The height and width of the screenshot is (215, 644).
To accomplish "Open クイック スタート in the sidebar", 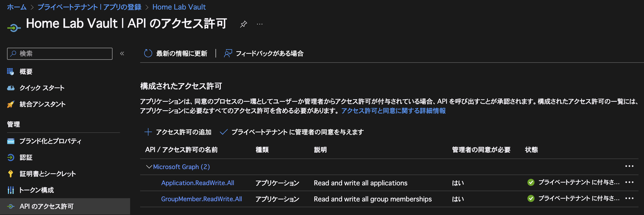I will click(x=42, y=88).
